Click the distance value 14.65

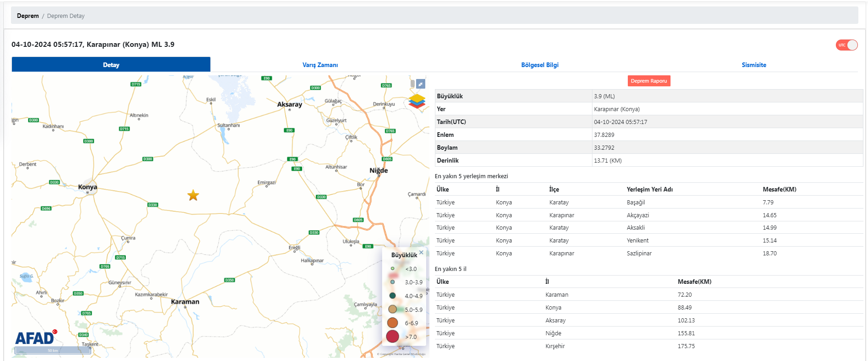click(770, 215)
